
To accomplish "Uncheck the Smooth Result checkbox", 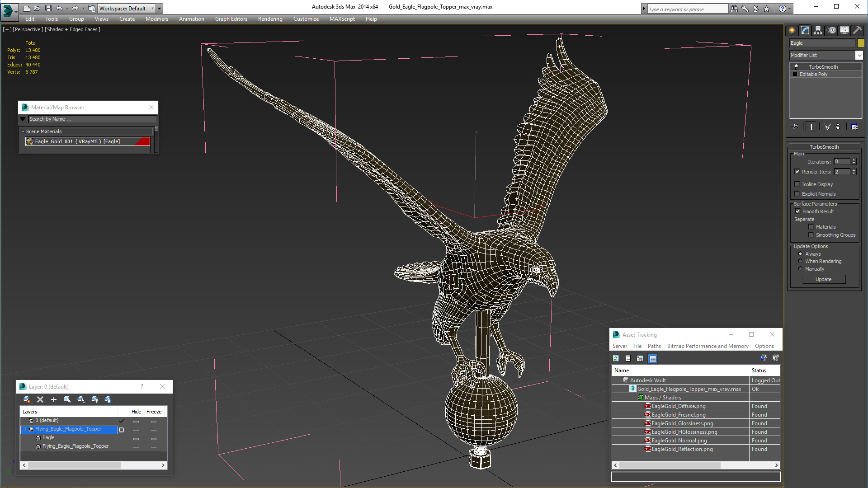I will tap(797, 211).
